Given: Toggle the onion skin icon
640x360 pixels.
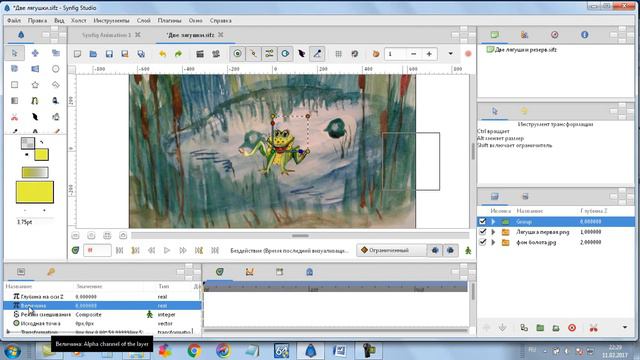Looking at the screenshot, I should tap(376, 54).
